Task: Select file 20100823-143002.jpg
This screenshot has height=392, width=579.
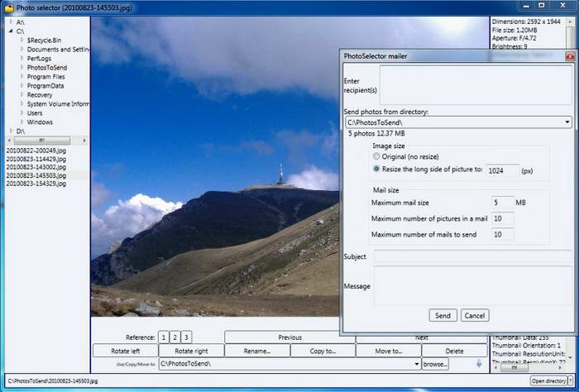Action: point(36,167)
